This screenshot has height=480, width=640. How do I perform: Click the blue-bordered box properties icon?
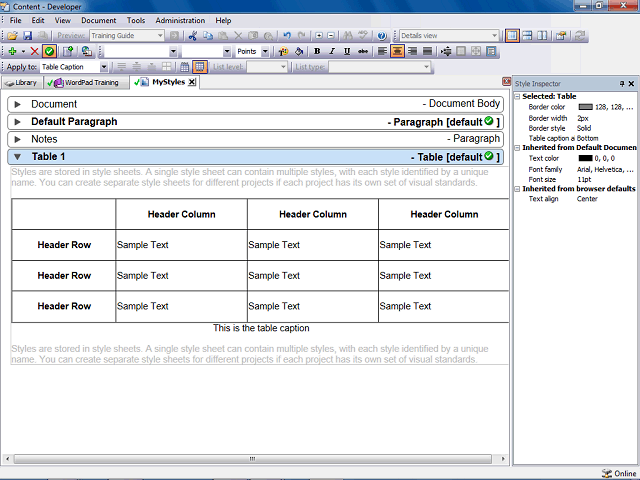point(491,51)
